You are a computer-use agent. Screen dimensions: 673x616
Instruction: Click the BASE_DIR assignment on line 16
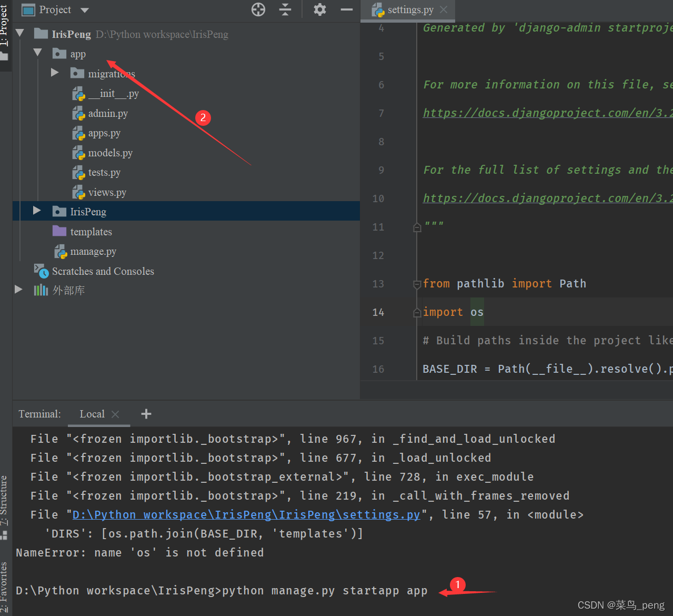(x=547, y=369)
